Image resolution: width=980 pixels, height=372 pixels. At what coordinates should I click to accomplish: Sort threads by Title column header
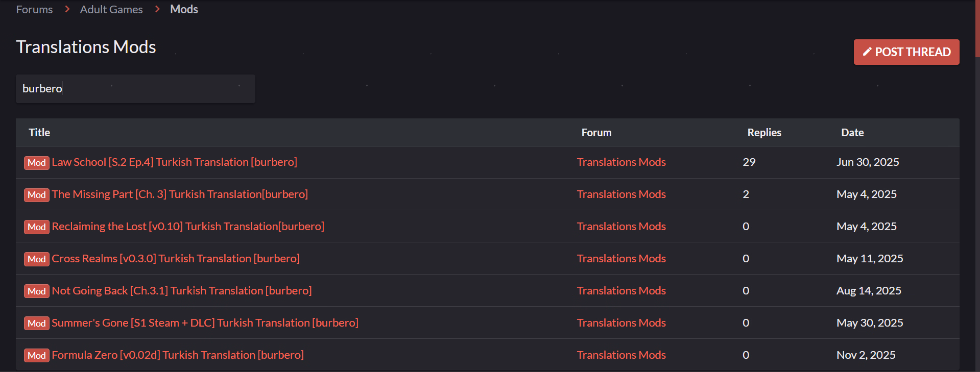[x=39, y=133]
